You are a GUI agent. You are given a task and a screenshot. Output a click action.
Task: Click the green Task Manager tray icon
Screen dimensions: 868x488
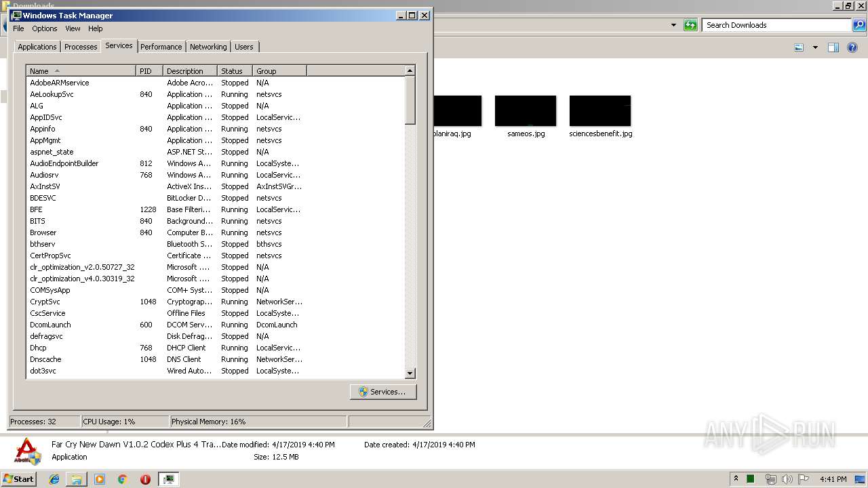coord(751,479)
